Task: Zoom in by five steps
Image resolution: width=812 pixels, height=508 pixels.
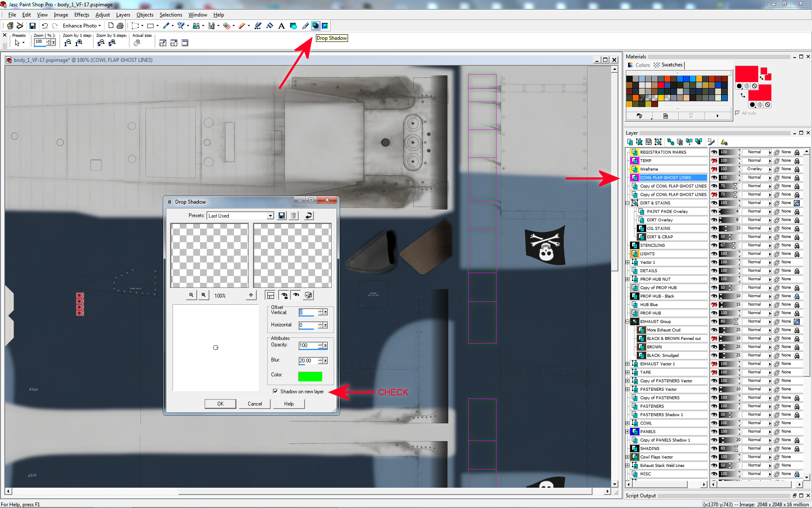Action: [x=112, y=43]
